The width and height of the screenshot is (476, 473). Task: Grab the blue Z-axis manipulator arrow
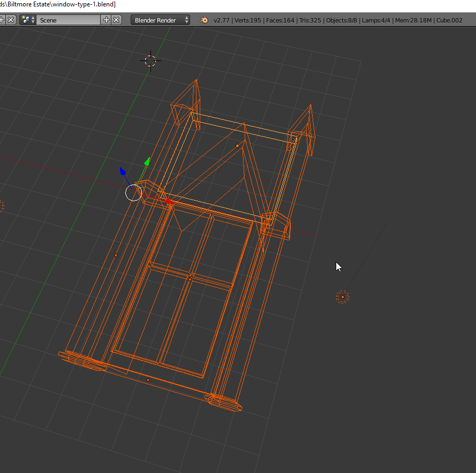tap(123, 171)
